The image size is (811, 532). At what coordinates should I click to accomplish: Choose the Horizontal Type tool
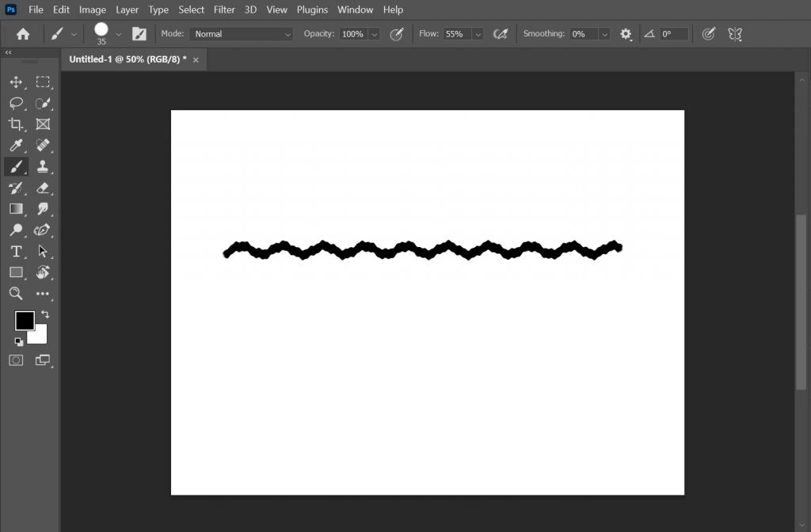[16, 251]
